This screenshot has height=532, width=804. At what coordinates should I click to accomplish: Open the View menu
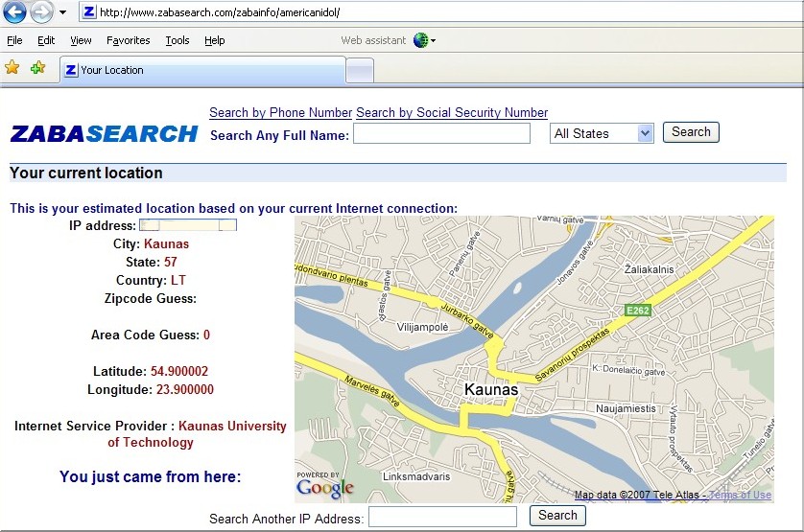pos(81,40)
